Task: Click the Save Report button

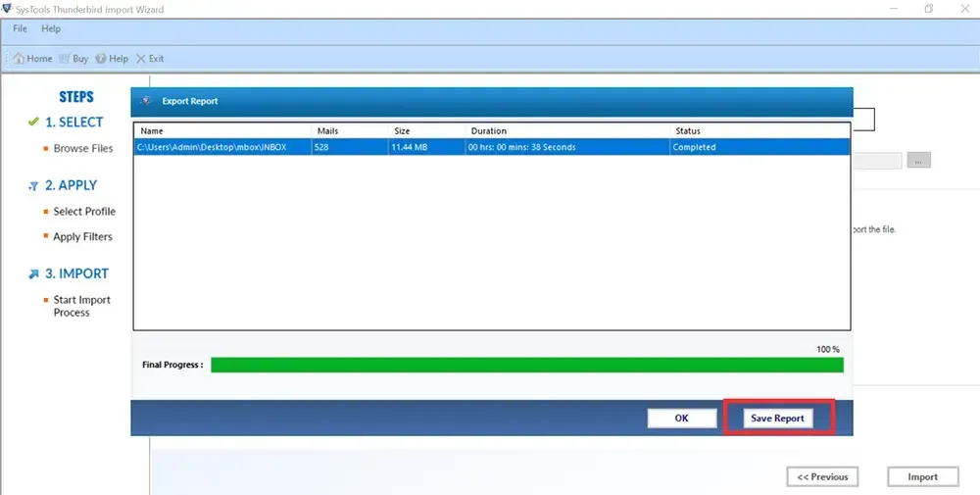Action: [777, 418]
